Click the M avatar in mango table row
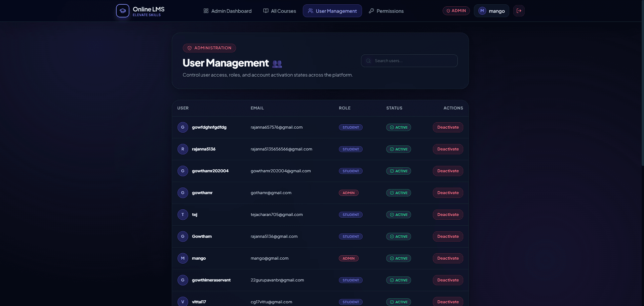 coord(183,258)
